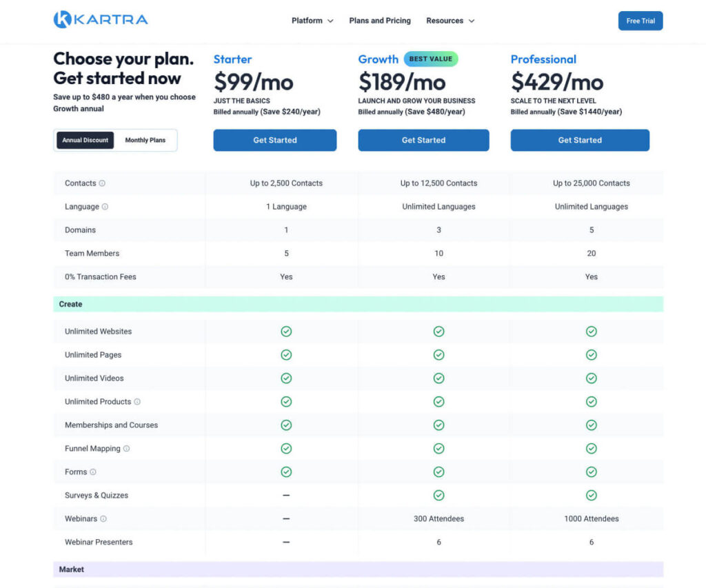Click the Growth plan checkmark for Surveys & Quizzes
Image resolution: width=706 pixels, height=588 pixels.
[438, 495]
